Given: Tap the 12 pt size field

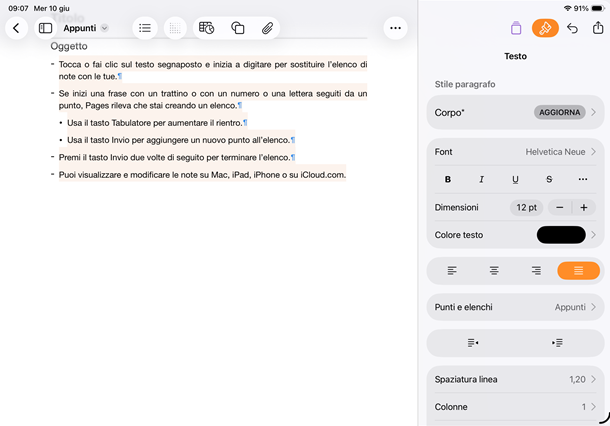Looking at the screenshot, I should 526,207.
